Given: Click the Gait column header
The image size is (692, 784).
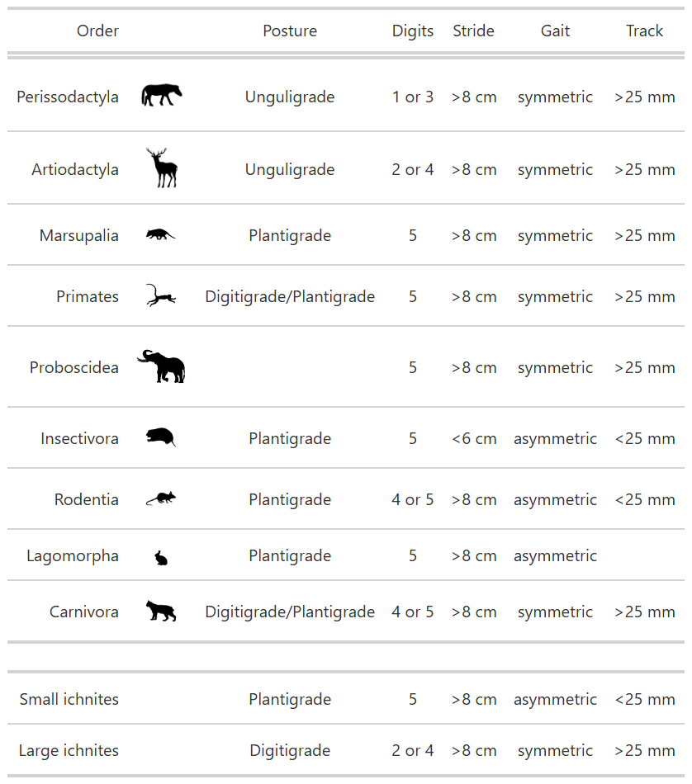Looking at the screenshot, I should click(x=555, y=31).
